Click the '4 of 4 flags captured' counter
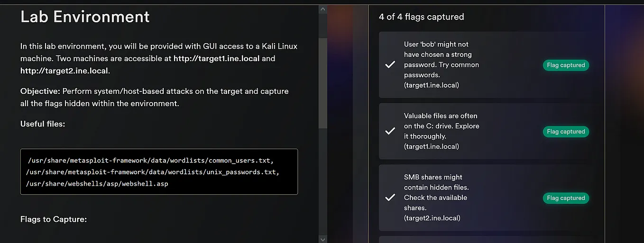 coord(421,17)
